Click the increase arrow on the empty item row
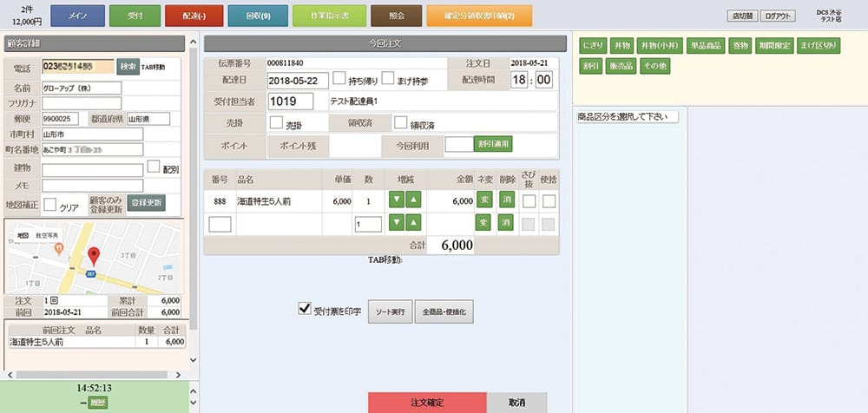Image resolution: width=868 pixels, height=413 pixels. (414, 224)
